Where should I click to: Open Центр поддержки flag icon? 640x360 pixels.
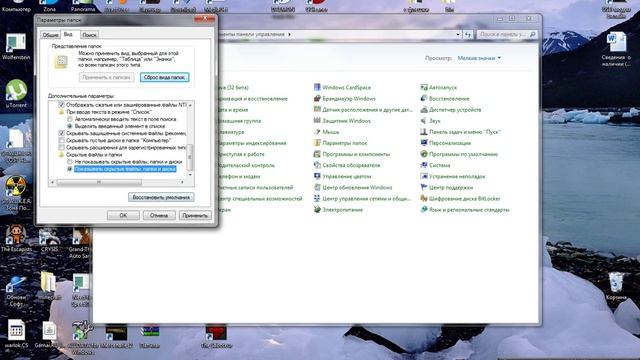pyautogui.click(x=424, y=187)
